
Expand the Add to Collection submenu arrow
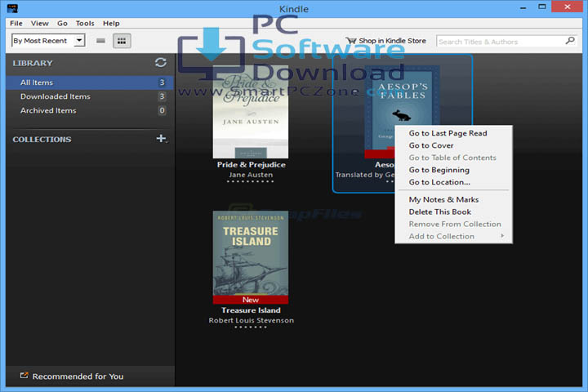(502, 236)
